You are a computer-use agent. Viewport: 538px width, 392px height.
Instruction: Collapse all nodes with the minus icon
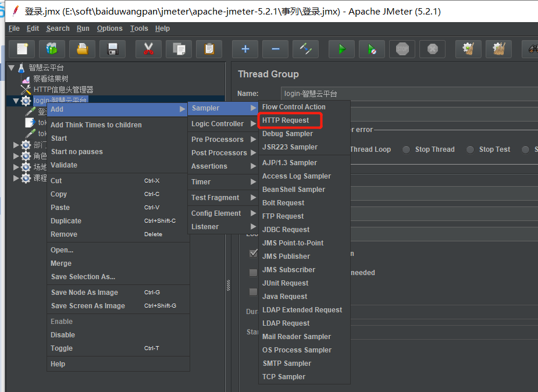[x=275, y=49]
